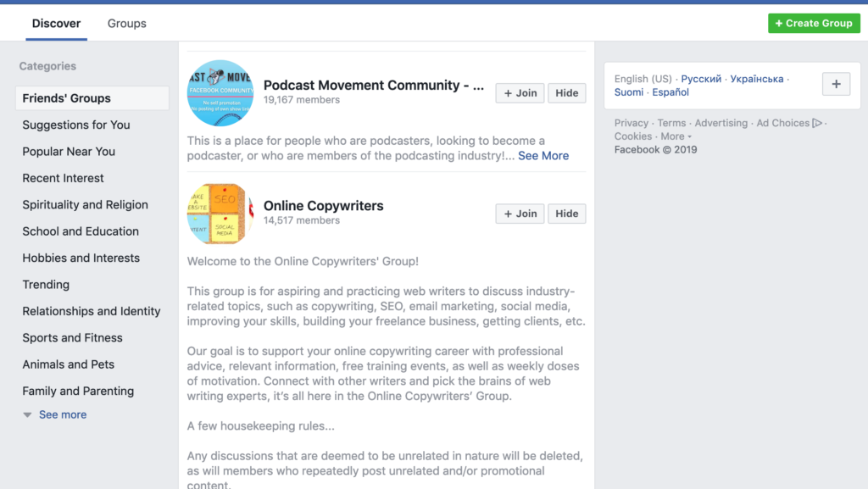868x489 pixels.
Task: Switch language to Español
Action: [670, 92]
